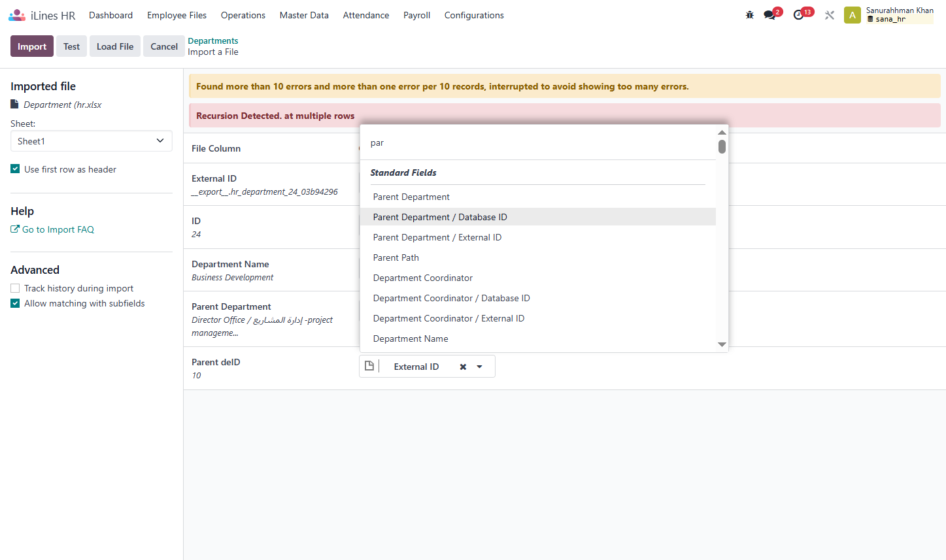Select Department Coordinator option
Viewport: 946px width, 560px height.
538,278
